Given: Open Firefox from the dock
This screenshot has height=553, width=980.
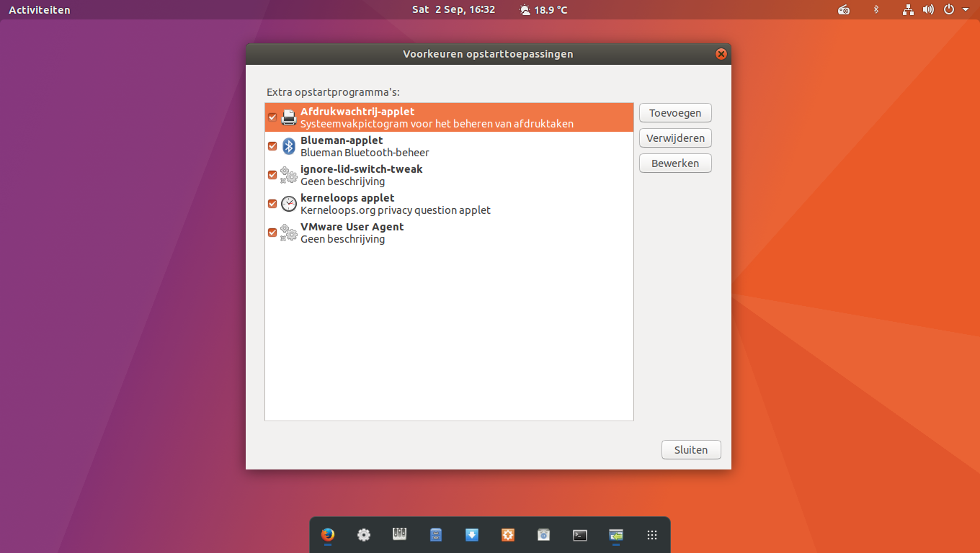Looking at the screenshot, I should 328,535.
